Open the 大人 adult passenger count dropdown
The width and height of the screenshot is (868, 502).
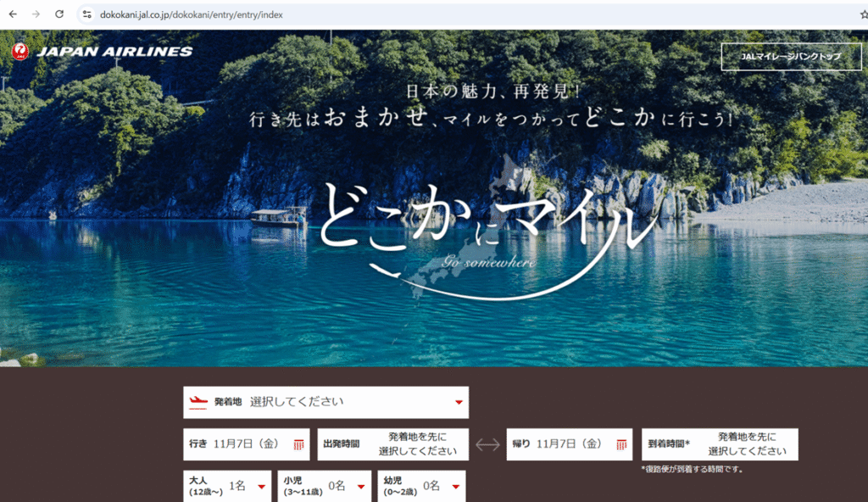[x=261, y=487]
